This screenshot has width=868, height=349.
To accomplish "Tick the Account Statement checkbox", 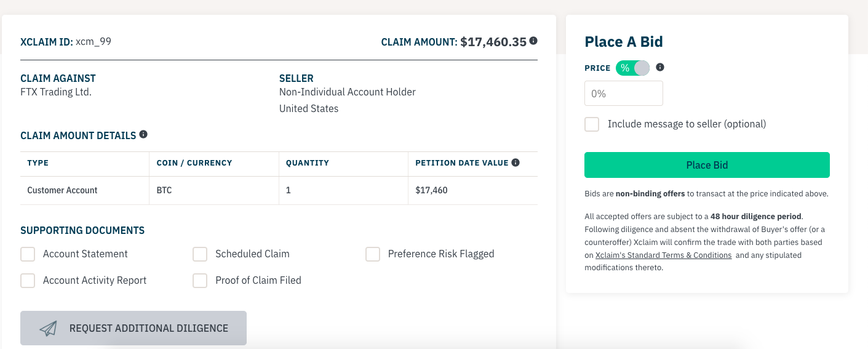I will (x=28, y=254).
